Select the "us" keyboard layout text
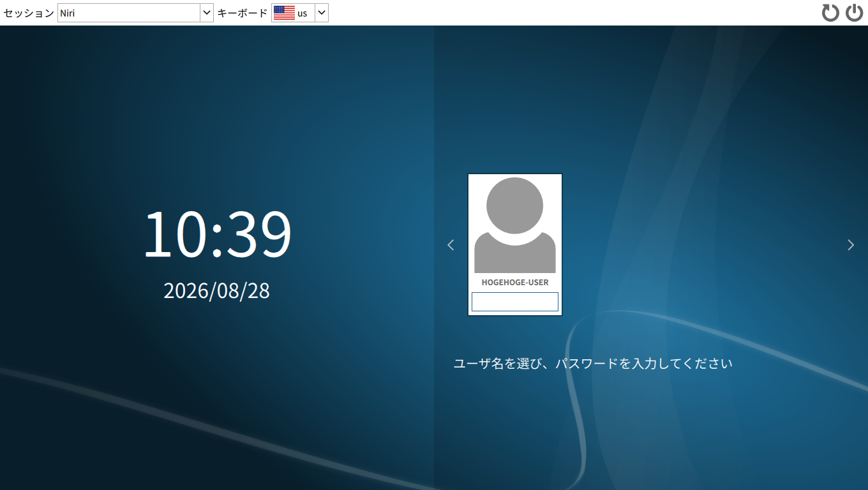This screenshot has width=868, height=490. tap(302, 13)
